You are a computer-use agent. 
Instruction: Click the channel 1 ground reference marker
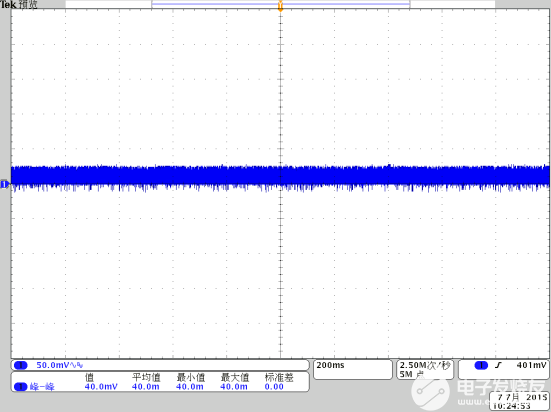tap(5, 184)
